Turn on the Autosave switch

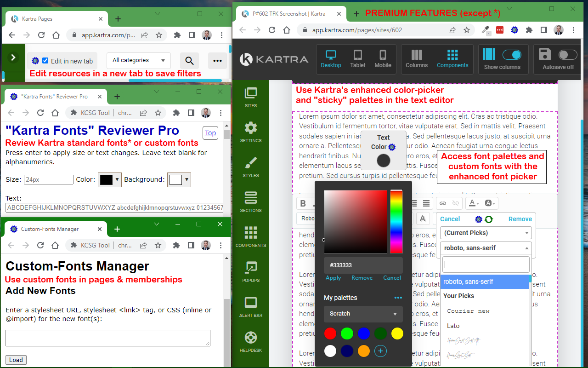point(567,55)
